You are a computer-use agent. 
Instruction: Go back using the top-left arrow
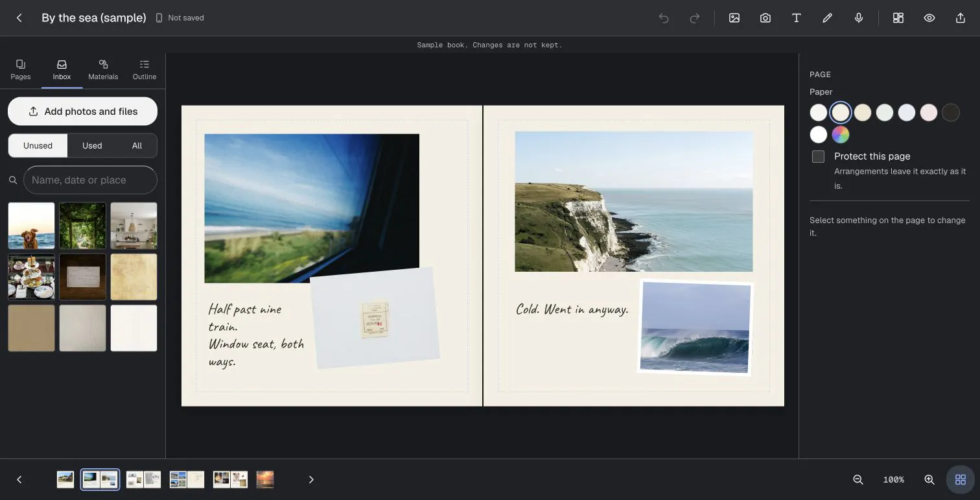pos(19,18)
